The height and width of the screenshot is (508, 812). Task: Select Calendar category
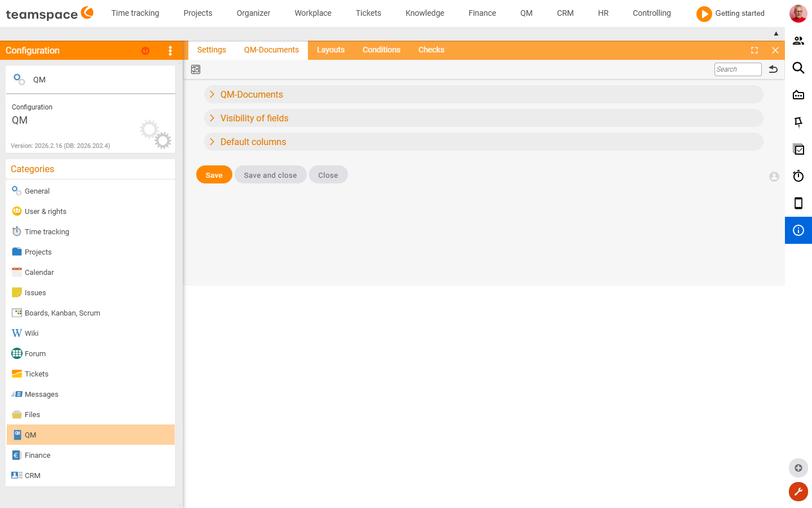click(91, 272)
